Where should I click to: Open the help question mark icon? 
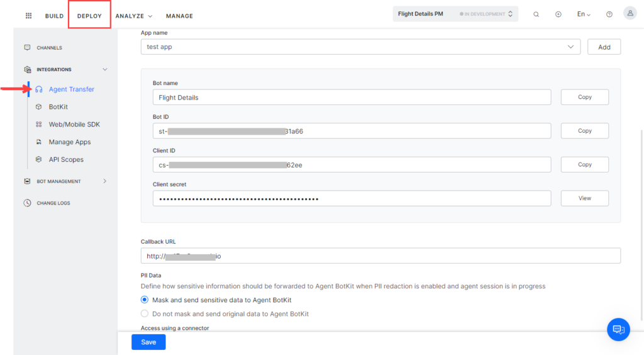(609, 14)
